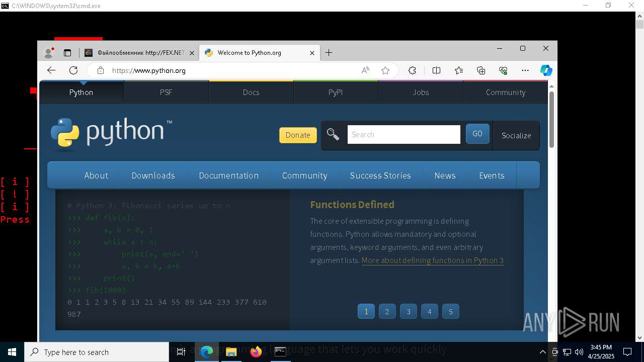Open the Community main navigation menu
This screenshot has height=362, width=644.
click(305, 175)
